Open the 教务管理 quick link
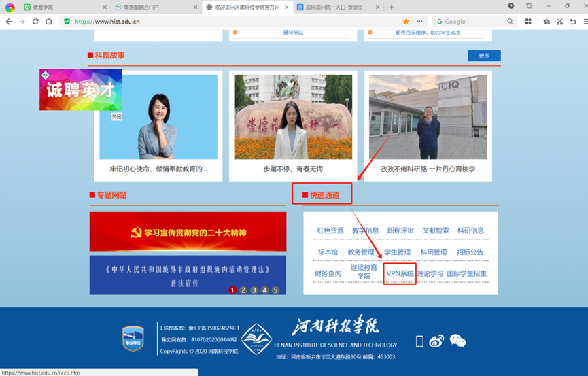Viewport: 588px width, 376px height. click(x=361, y=252)
